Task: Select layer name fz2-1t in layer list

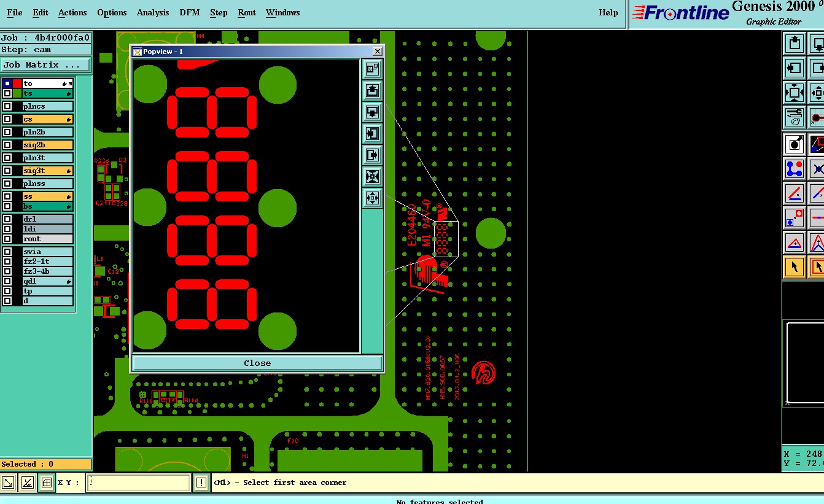Action: pos(48,262)
